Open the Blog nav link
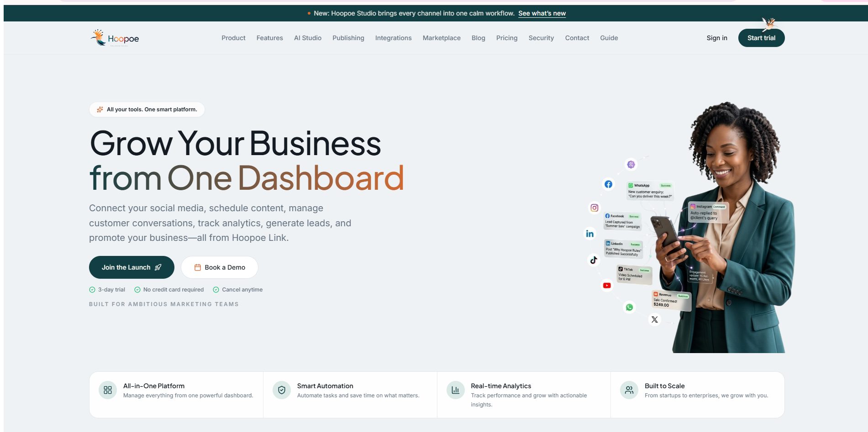The image size is (868, 432). coord(478,38)
